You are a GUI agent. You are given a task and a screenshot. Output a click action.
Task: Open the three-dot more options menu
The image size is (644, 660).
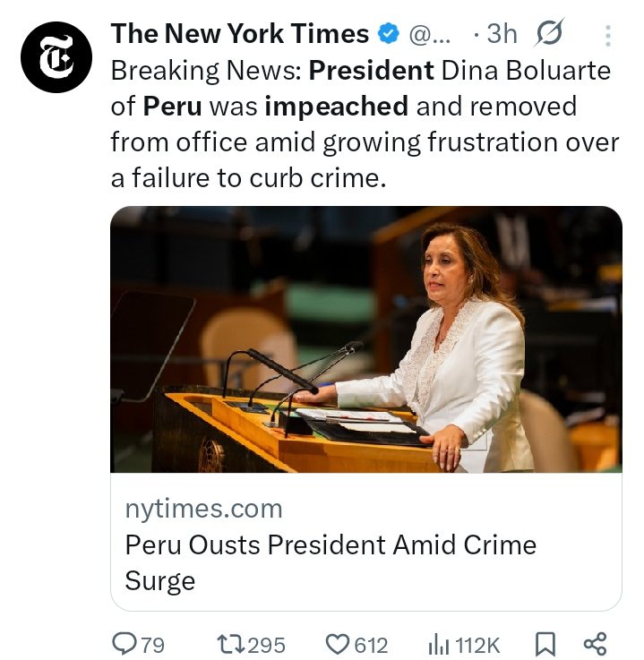click(608, 36)
